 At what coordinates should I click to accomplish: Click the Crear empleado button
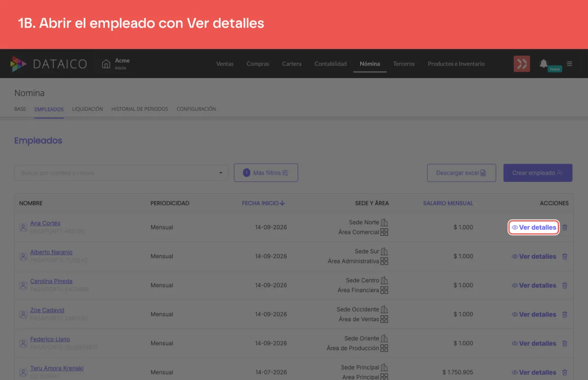pos(538,173)
